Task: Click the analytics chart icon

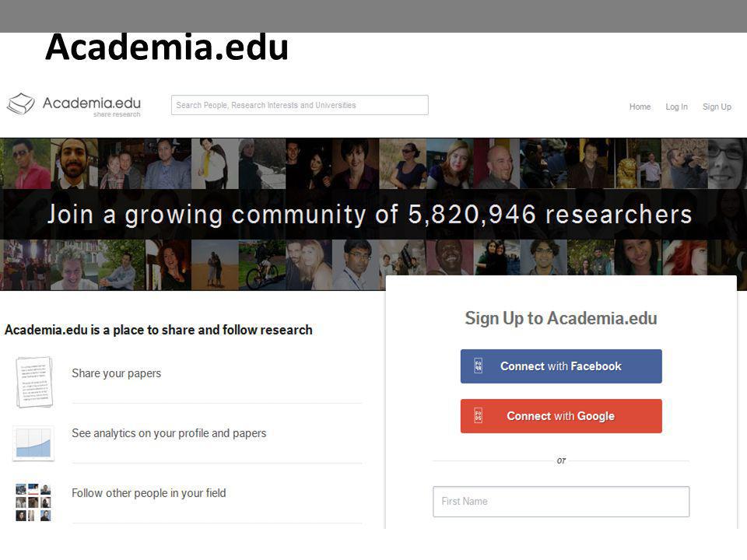Action: point(33,443)
